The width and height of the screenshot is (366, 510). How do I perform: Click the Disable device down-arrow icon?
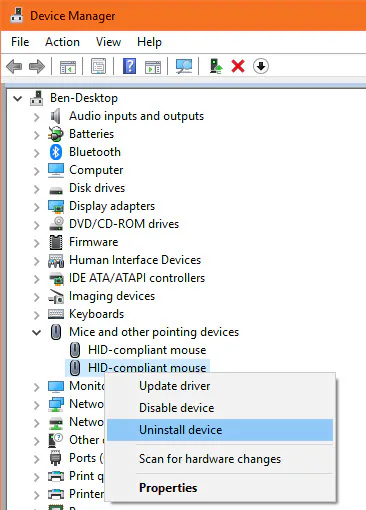click(261, 66)
